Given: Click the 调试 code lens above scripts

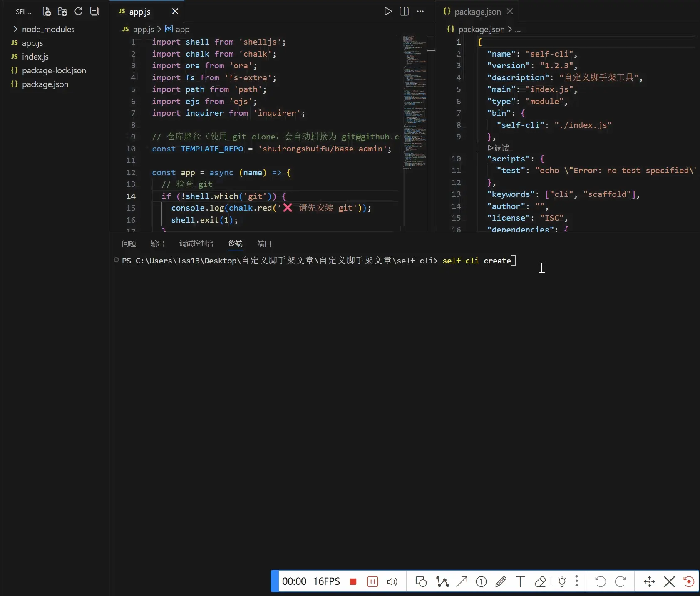Looking at the screenshot, I should pos(499,148).
